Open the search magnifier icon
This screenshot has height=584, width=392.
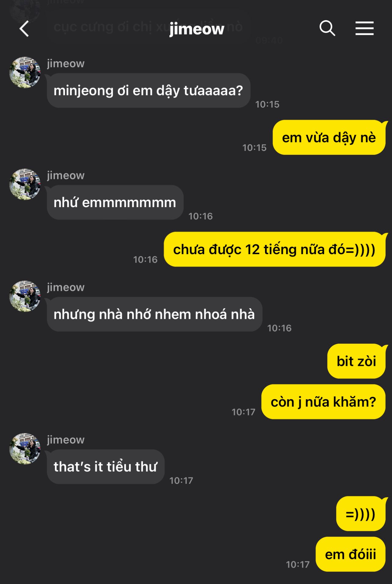(327, 28)
